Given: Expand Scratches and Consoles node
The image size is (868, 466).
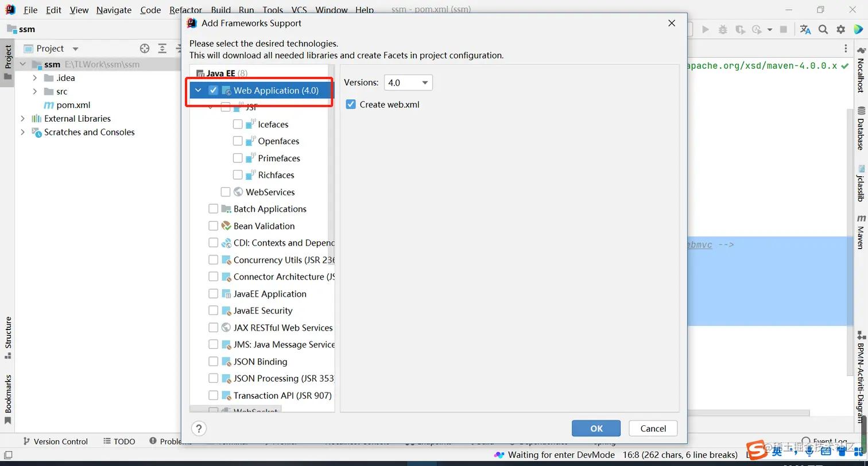Looking at the screenshot, I should [23, 132].
